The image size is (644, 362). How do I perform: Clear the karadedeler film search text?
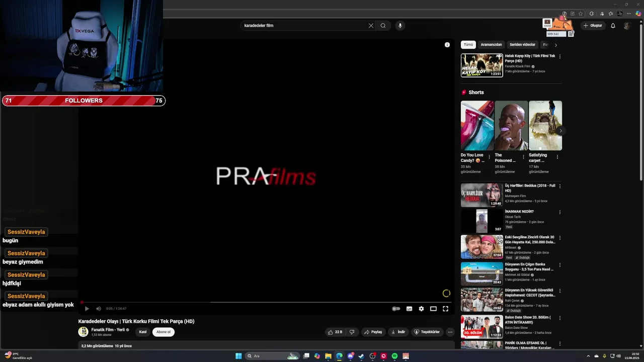(371, 26)
